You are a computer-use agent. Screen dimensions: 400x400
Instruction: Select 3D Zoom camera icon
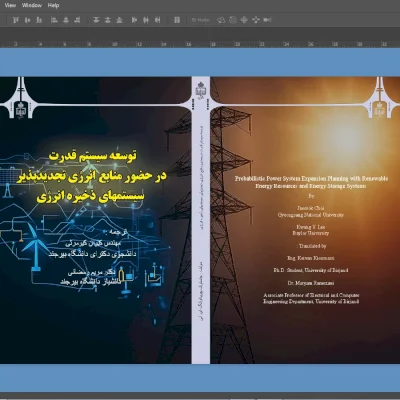(x=267, y=20)
